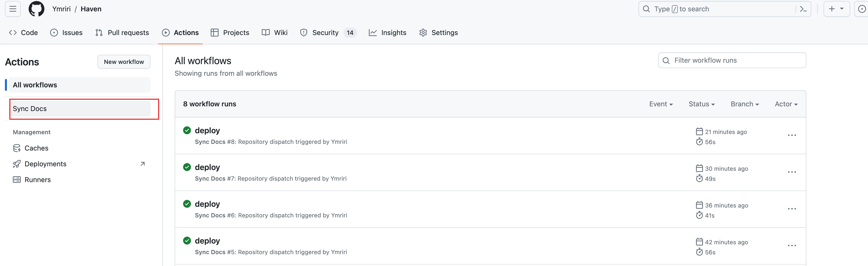Image resolution: width=868 pixels, height=266 pixels.
Task: Open the Insights tab
Action: pos(388,33)
